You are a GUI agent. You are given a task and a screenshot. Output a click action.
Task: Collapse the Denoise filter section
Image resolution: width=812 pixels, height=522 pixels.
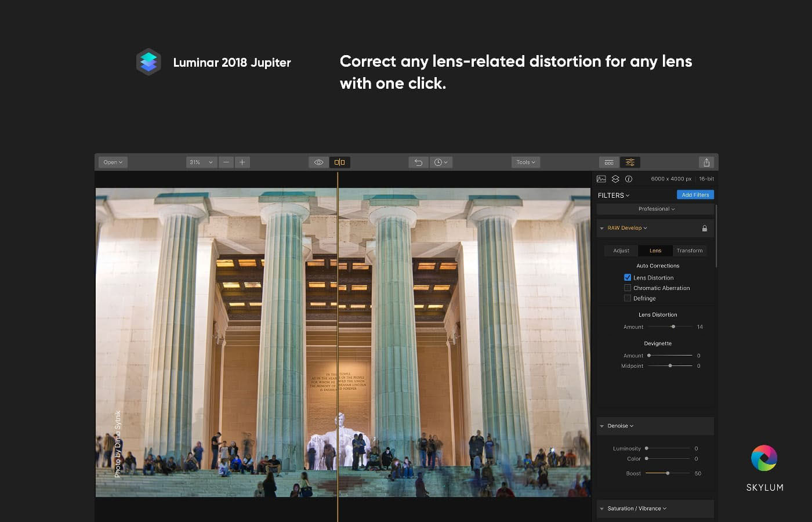(x=602, y=426)
